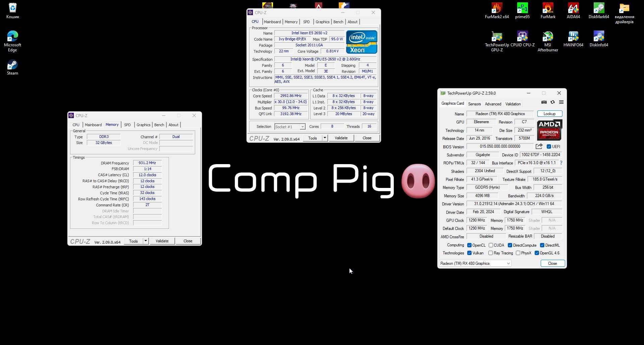Click the Bus Interface question mark icon
Screen dimensions: 644x345
[x=561, y=163]
